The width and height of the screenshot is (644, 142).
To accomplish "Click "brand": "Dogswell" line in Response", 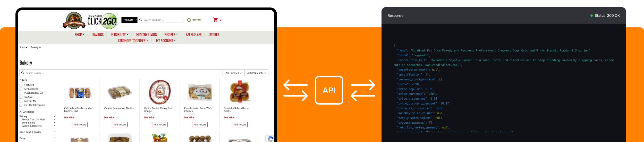I will pyautogui.click(x=413, y=55).
